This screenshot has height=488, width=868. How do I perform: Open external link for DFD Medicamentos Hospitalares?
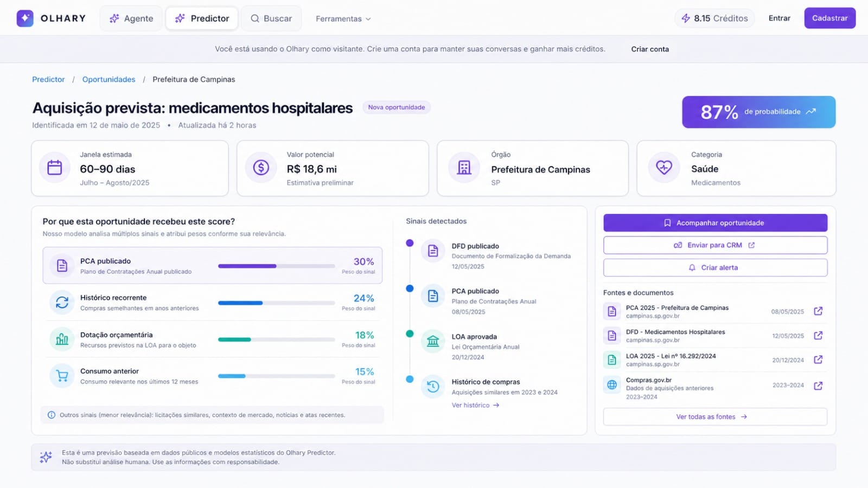(818, 336)
